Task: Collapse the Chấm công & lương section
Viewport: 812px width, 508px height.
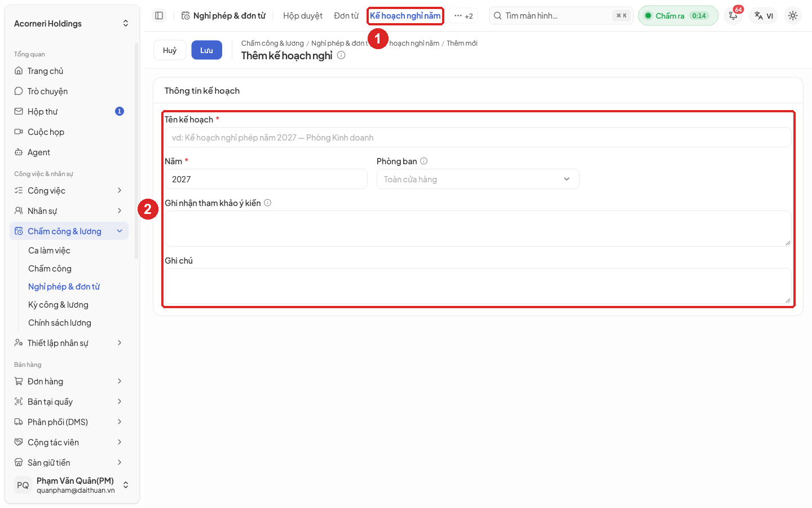Action: (69, 231)
